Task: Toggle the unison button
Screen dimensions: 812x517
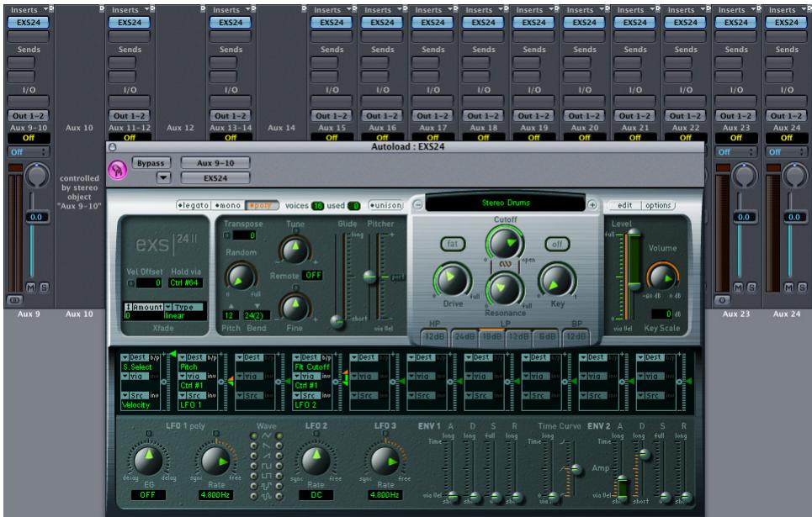Action: click(x=385, y=205)
